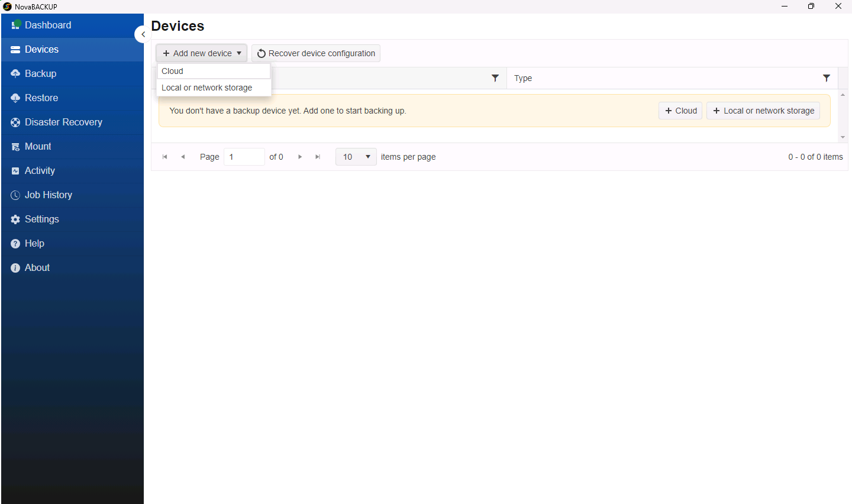The height and width of the screenshot is (504, 852).
Task: Go to the previous page
Action: point(183,157)
